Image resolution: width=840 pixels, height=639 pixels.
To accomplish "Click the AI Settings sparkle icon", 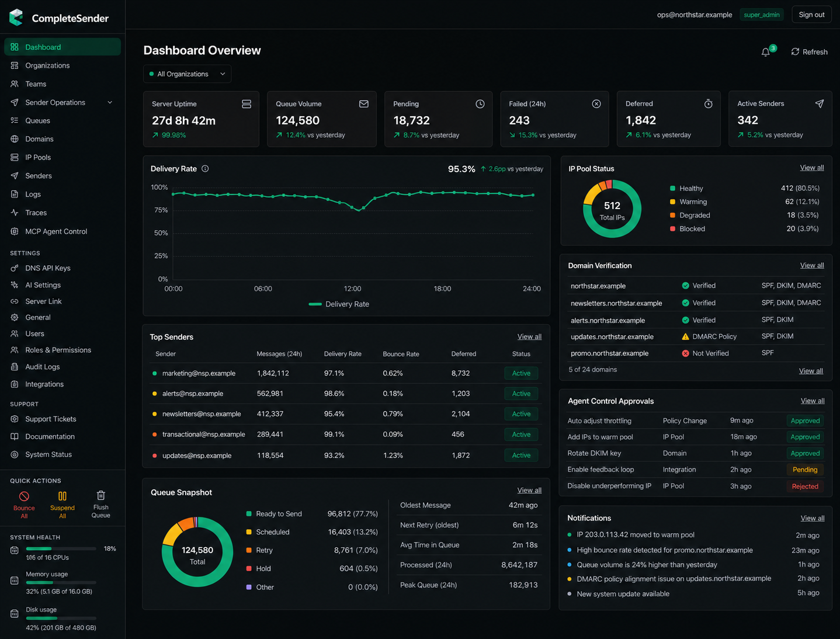I will click(x=15, y=285).
